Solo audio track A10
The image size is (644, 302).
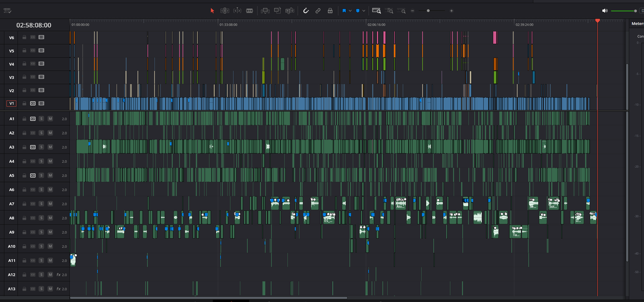pos(41,246)
